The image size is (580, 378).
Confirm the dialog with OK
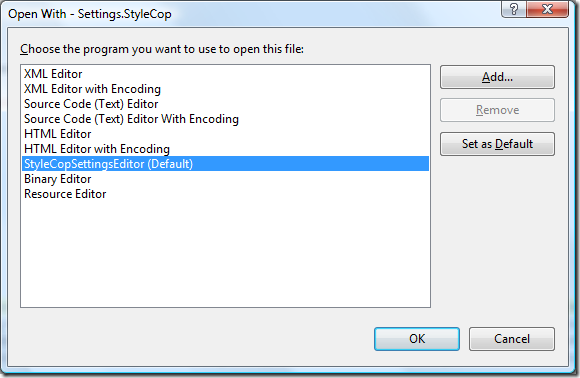[417, 339]
